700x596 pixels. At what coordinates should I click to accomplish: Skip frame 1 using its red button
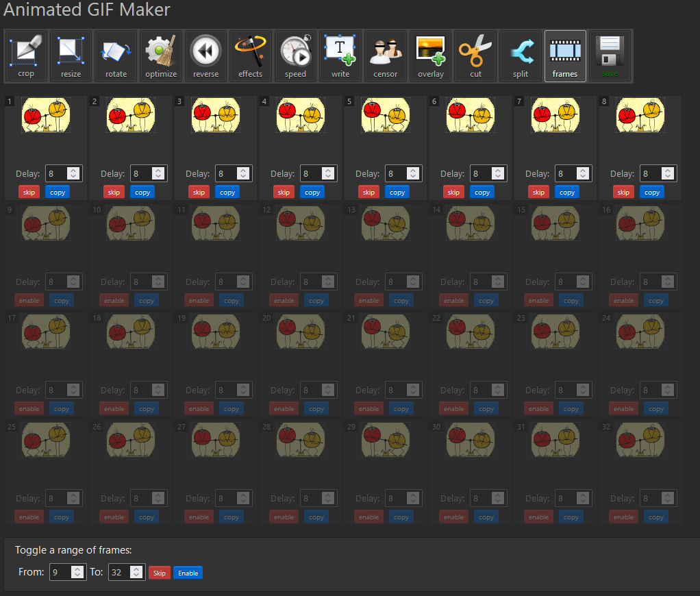point(29,193)
